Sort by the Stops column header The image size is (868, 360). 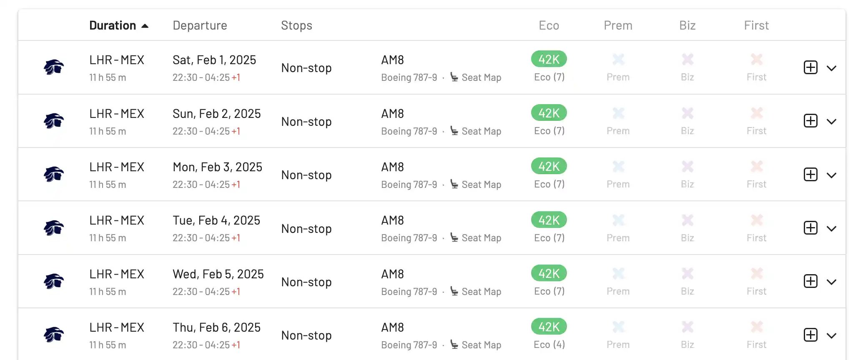click(296, 25)
